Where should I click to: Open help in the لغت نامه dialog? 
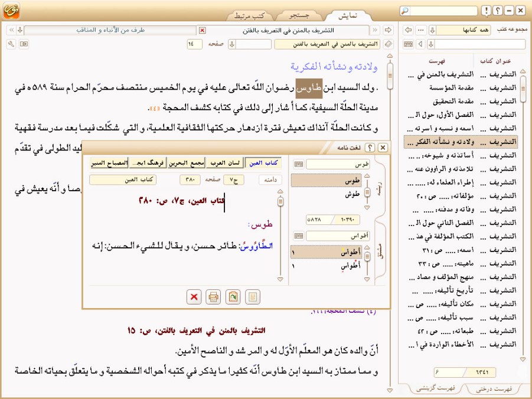coord(370,148)
